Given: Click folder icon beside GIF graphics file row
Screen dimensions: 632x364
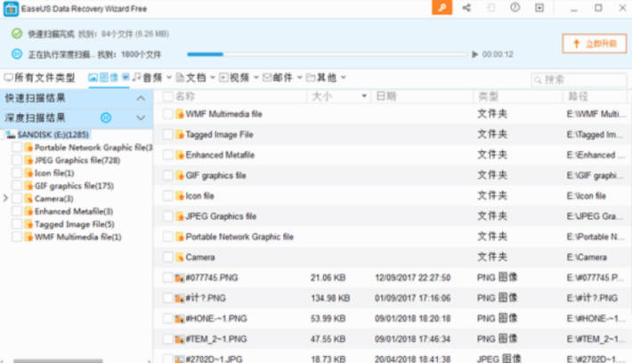Looking at the screenshot, I should pyautogui.click(x=180, y=175).
